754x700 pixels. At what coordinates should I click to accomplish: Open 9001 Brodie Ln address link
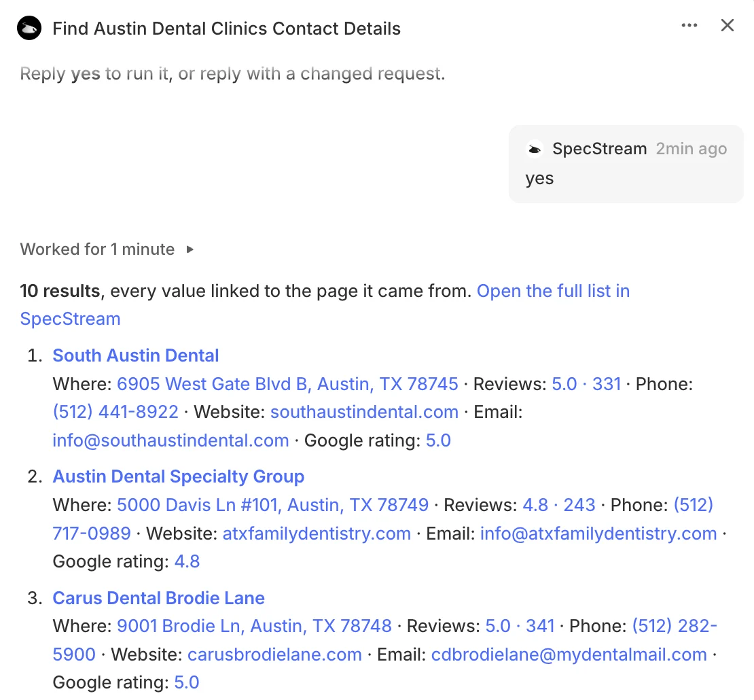click(x=254, y=626)
